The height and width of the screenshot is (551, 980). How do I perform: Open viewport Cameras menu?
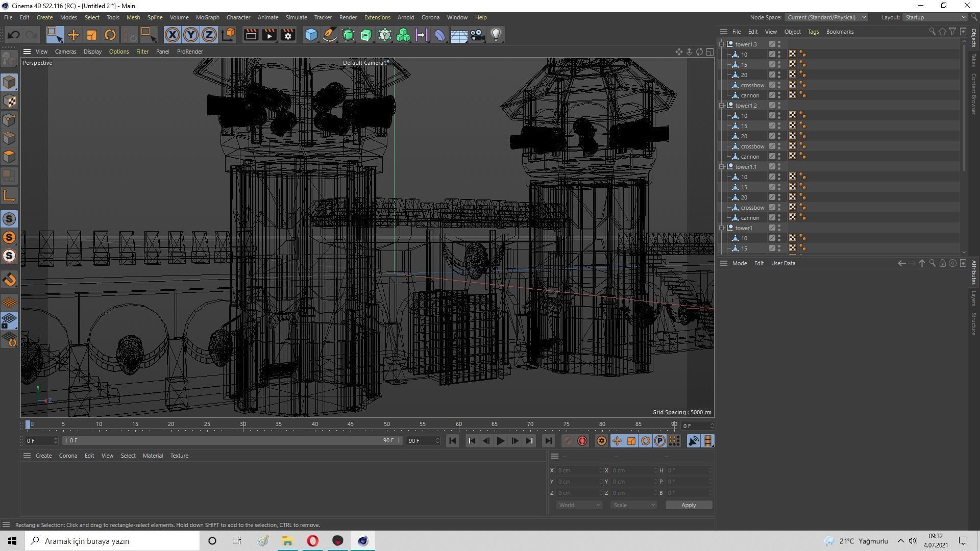pos(65,52)
